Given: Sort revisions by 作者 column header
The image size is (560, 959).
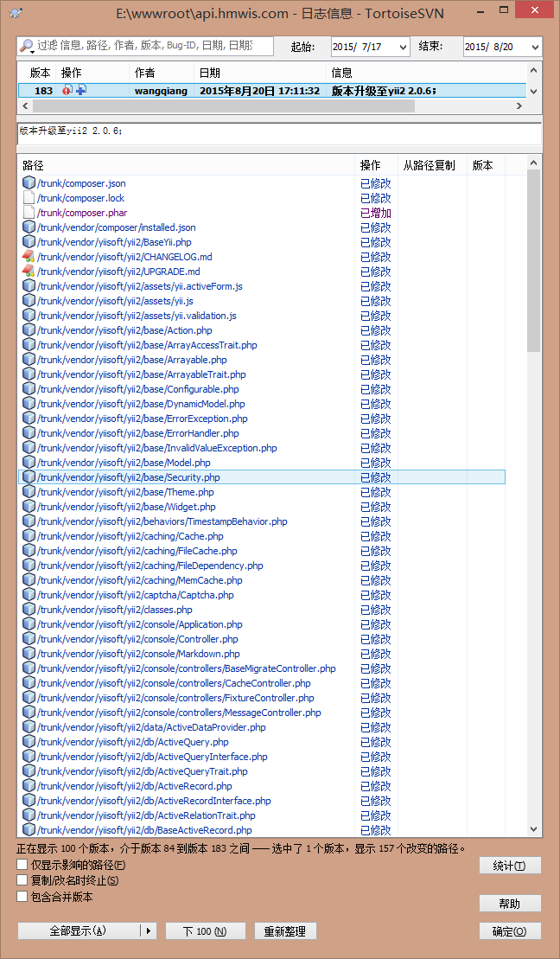Looking at the screenshot, I should pyautogui.click(x=162, y=73).
